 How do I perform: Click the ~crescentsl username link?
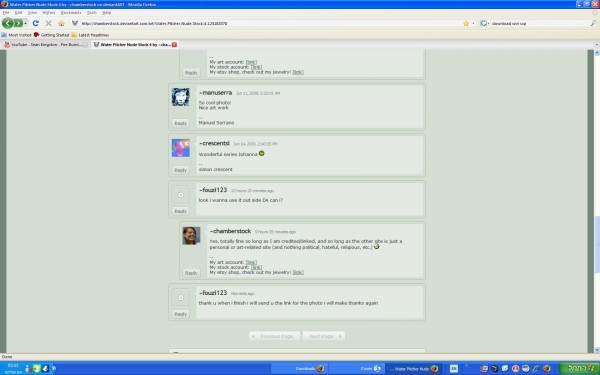pyautogui.click(x=214, y=143)
